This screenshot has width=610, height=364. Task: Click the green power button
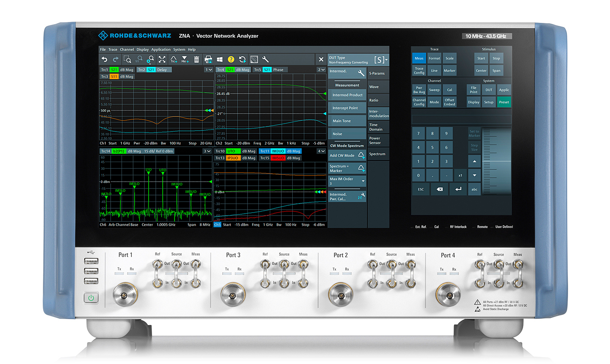click(x=91, y=298)
